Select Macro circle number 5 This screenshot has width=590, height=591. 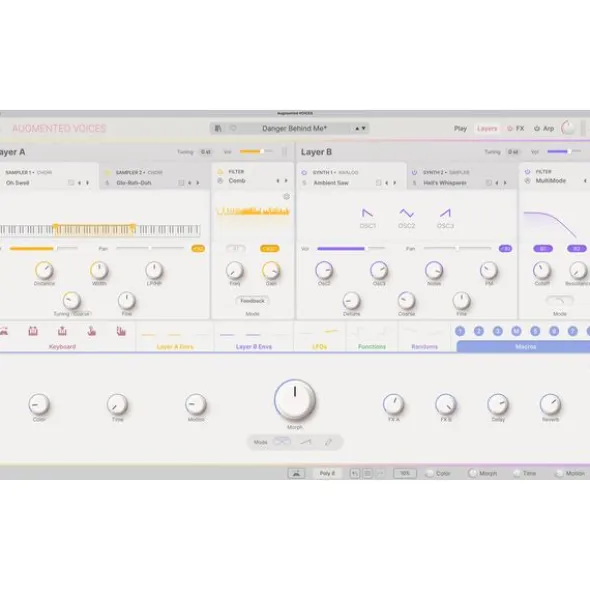coord(535,331)
